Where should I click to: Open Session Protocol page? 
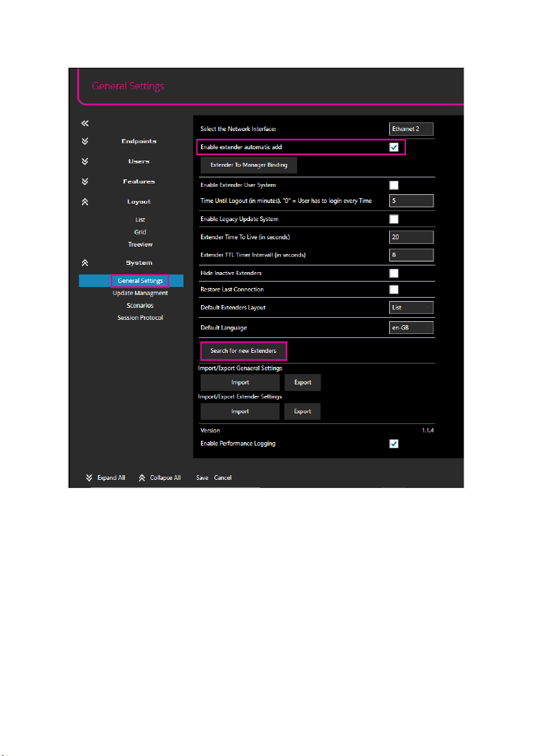pyautogui.click(x=140, y=318)
